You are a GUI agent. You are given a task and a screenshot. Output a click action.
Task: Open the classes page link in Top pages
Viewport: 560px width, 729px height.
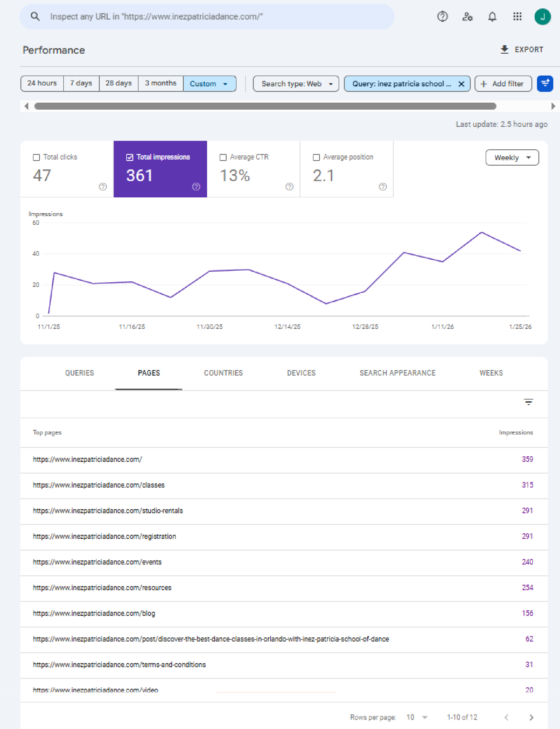pyautogui.click(x=98, y=485)
